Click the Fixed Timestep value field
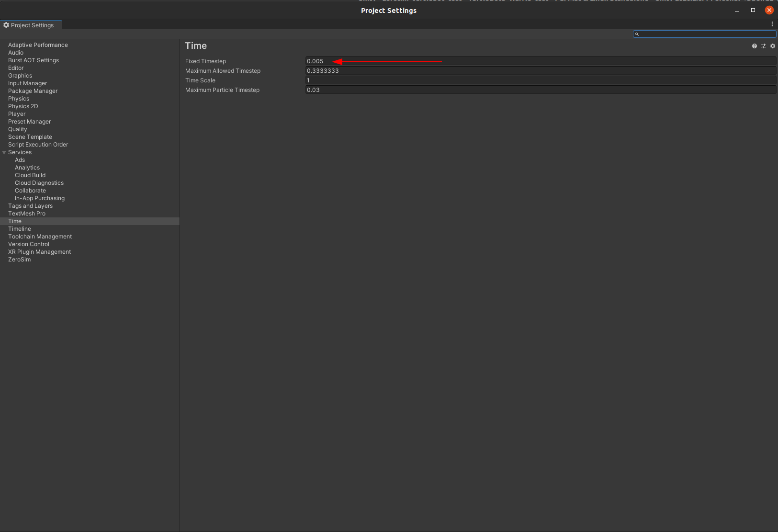The width and height of the screenshot is (778, 532). click(x=540, y=61)
